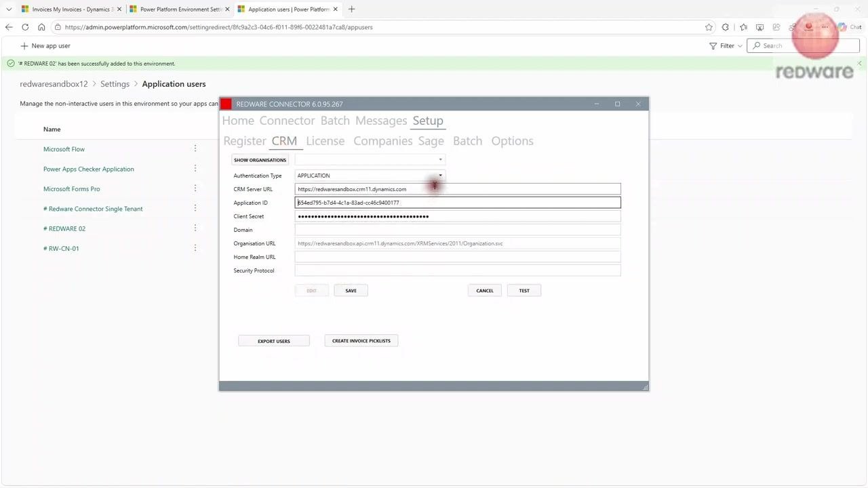Open more options for # RW-CN-01
The height and width of the screenshot is (488, 868).
point(195,248)
